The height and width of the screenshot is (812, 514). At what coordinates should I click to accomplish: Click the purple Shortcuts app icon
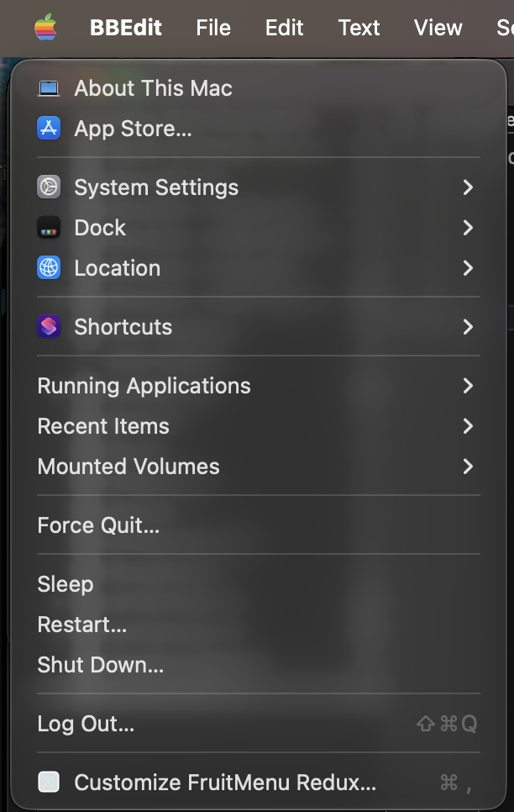pyautogui.click(x=49, y=327)
